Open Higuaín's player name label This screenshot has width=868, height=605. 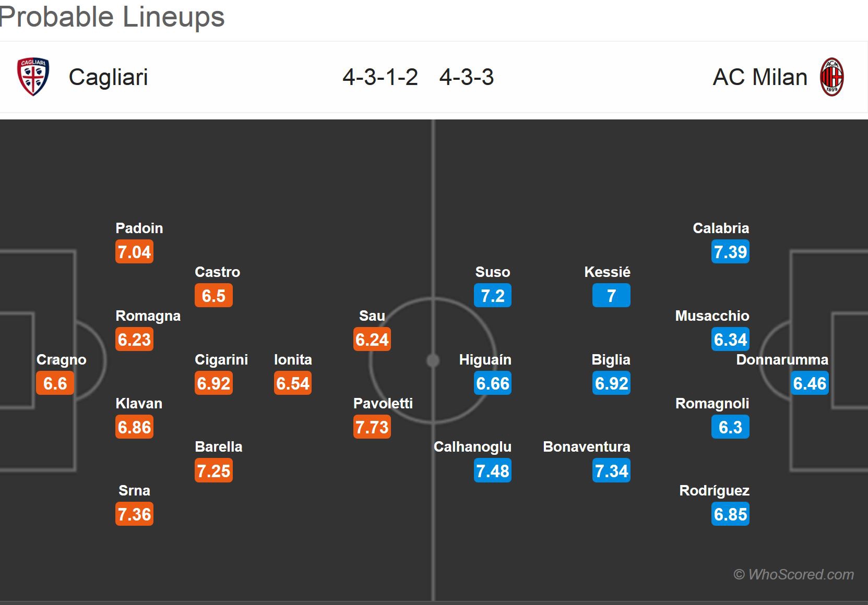485,360
